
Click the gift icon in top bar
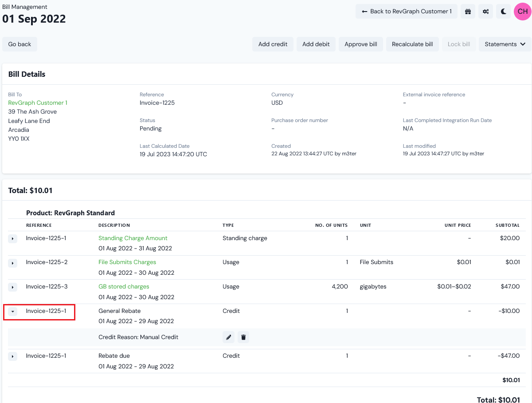[x=468, y=12]
